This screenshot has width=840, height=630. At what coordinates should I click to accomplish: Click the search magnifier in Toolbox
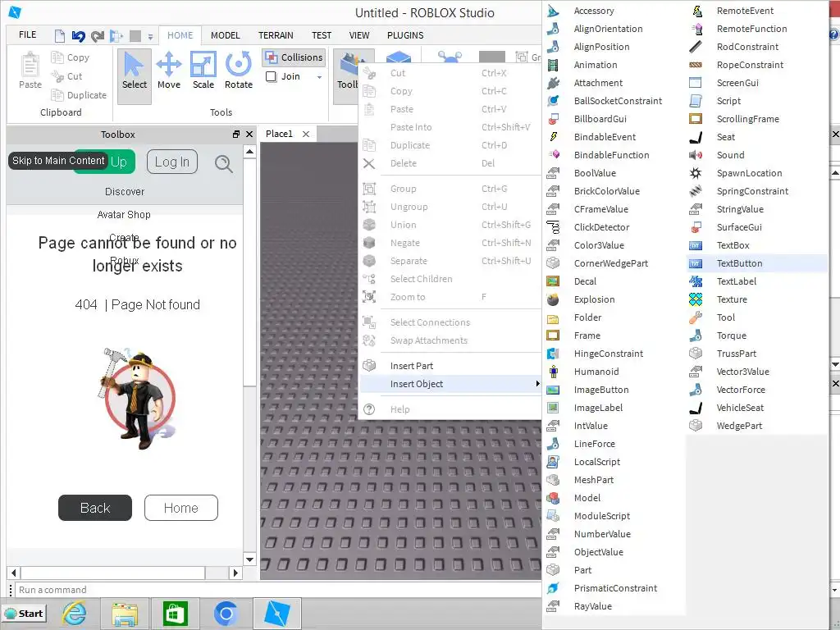223,163
